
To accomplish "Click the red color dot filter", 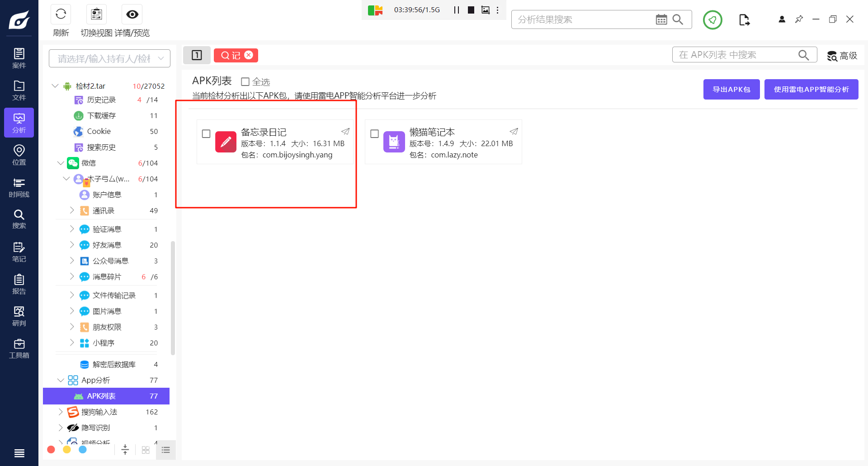I will click(51, 450).
